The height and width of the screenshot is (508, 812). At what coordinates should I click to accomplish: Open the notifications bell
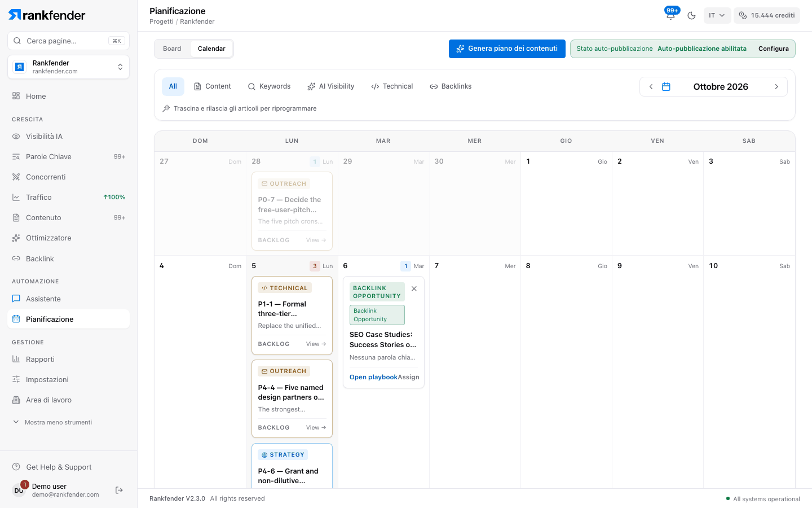click(670, 15)
